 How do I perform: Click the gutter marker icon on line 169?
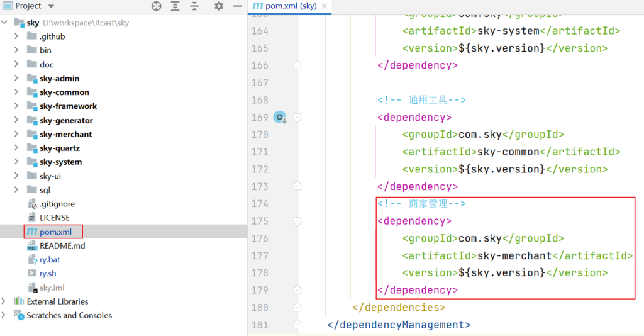click(x=280, y=118)
